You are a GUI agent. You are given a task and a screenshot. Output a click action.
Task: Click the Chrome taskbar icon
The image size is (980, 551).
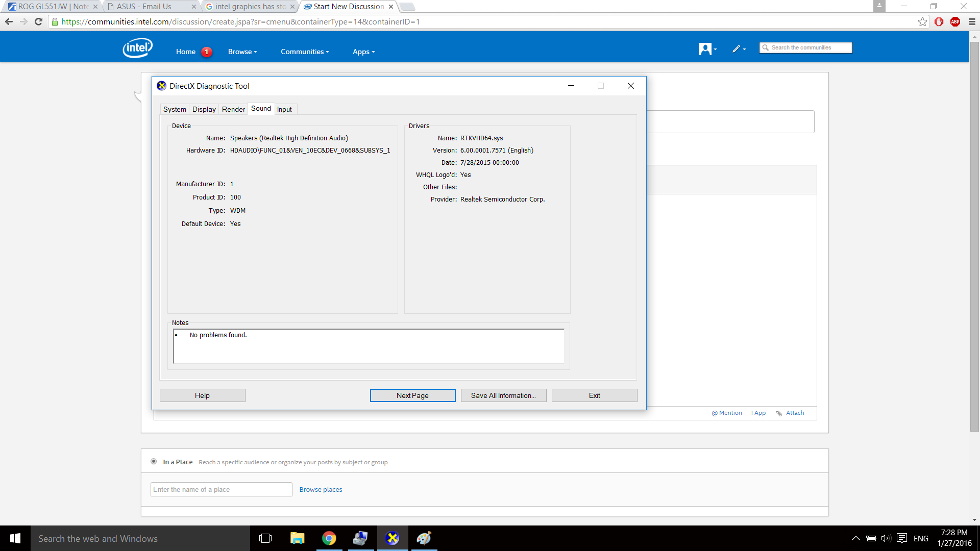pos(329,538)
